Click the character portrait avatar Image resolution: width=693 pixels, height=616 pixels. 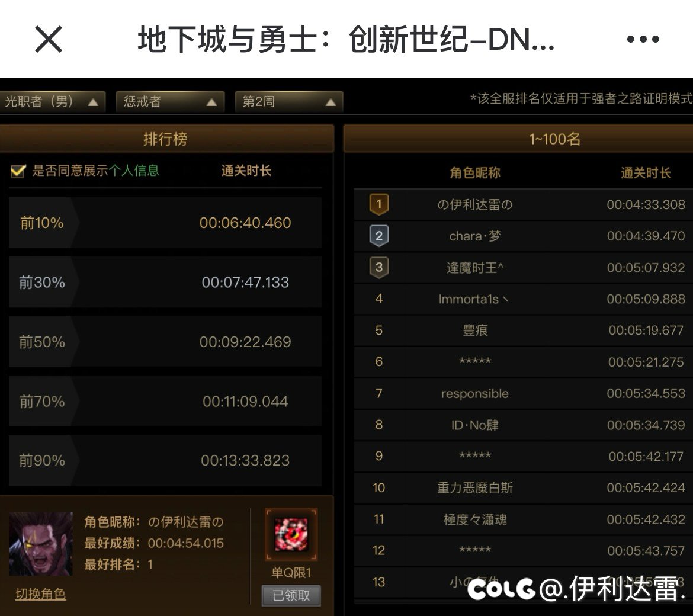[x=41, y=544]
